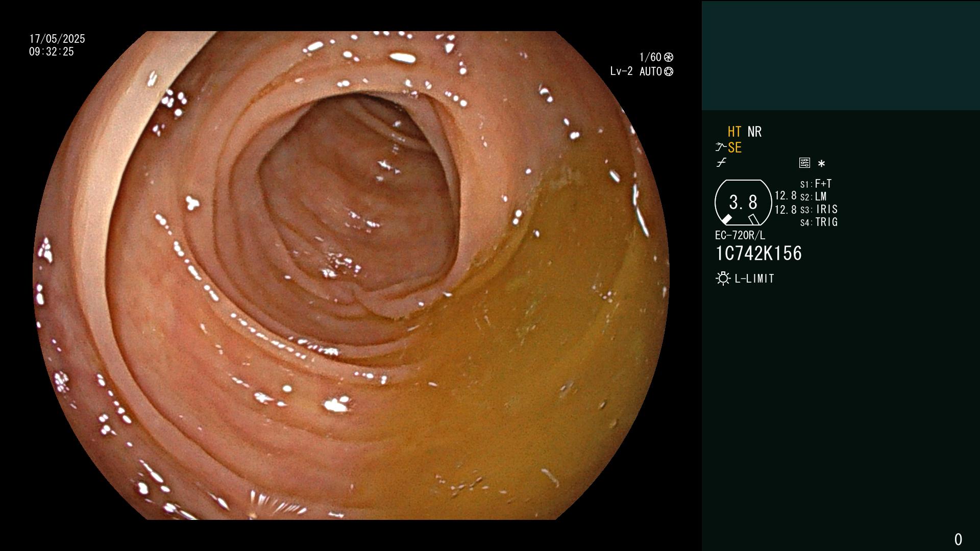Click the date 17/05/2025
Image resolution: width=980 pixels, height=551 pixels.
pos(57,39)
